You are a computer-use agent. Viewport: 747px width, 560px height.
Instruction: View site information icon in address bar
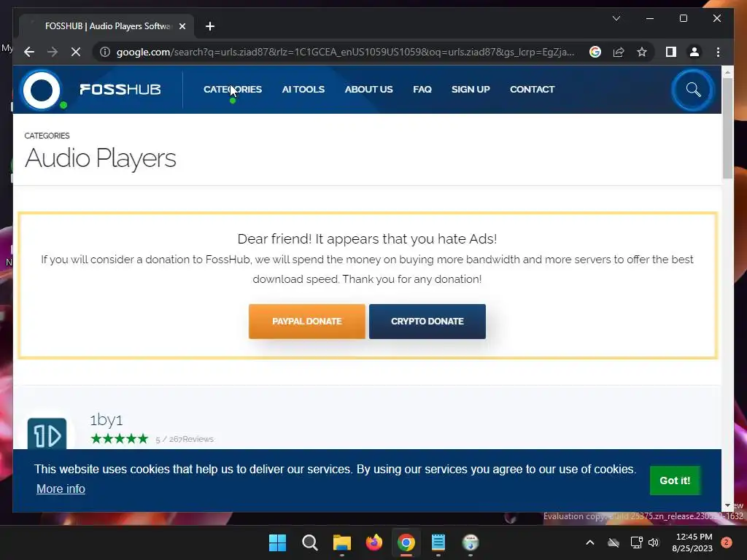pyautogui.click(x=105, y=52)
